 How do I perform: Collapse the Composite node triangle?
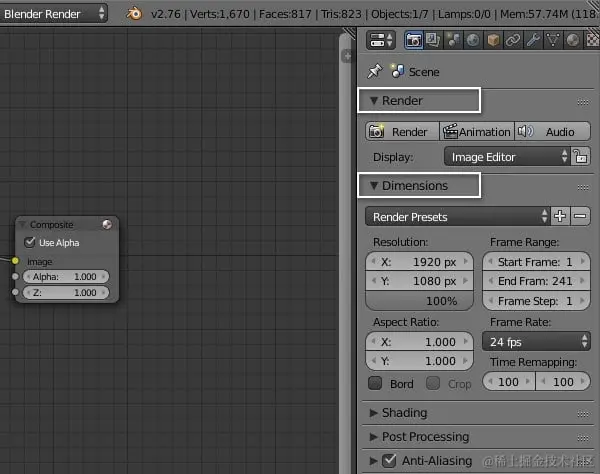(x=22, y=224)
